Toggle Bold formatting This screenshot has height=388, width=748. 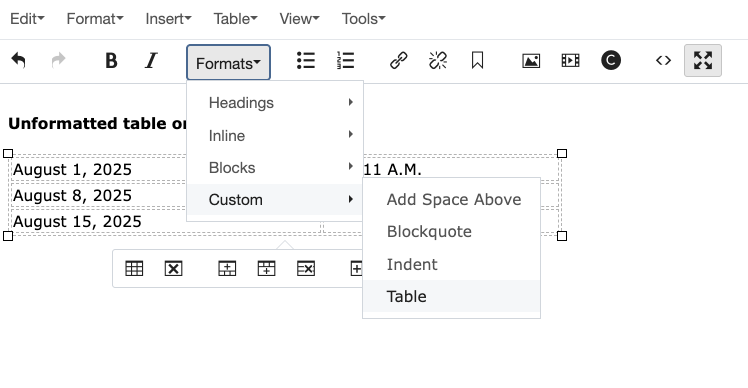point(111,61)
